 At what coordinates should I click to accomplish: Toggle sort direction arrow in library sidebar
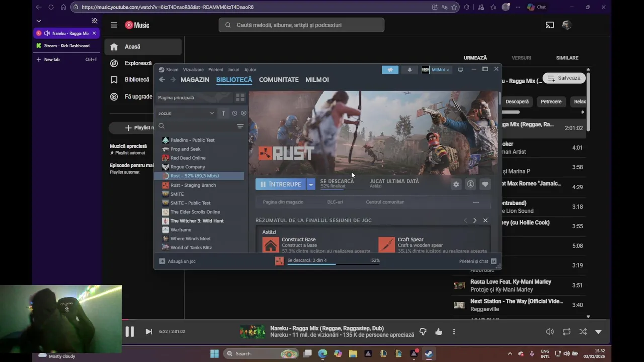[223, 113]
